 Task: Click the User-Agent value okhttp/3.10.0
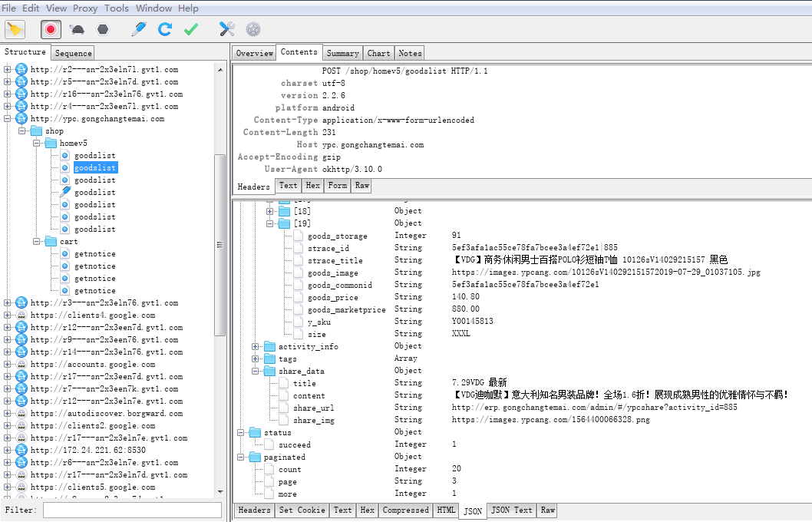coord(352,170)
